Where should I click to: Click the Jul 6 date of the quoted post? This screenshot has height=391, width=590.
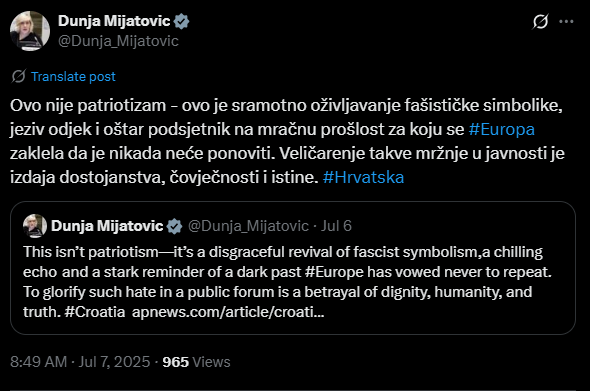(x=336, y=226)
